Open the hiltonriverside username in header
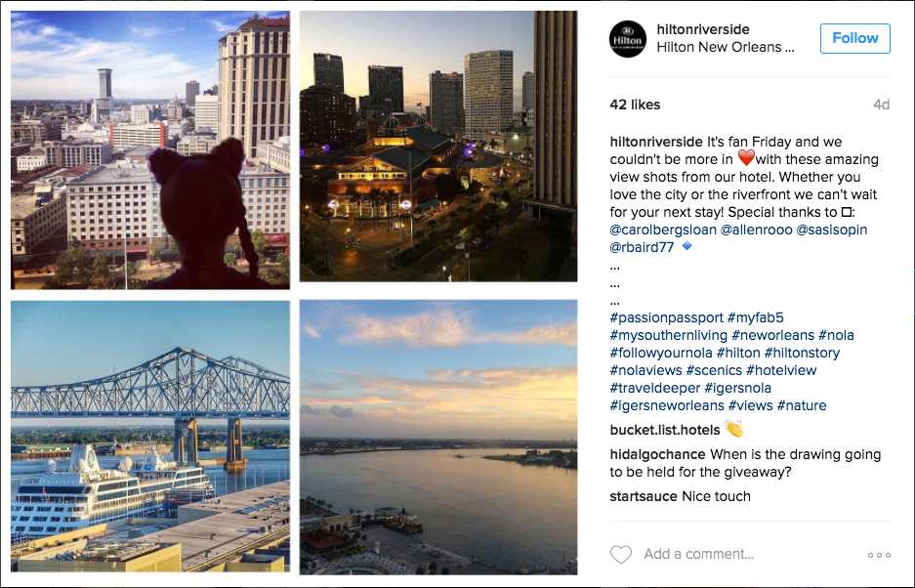 703,29
